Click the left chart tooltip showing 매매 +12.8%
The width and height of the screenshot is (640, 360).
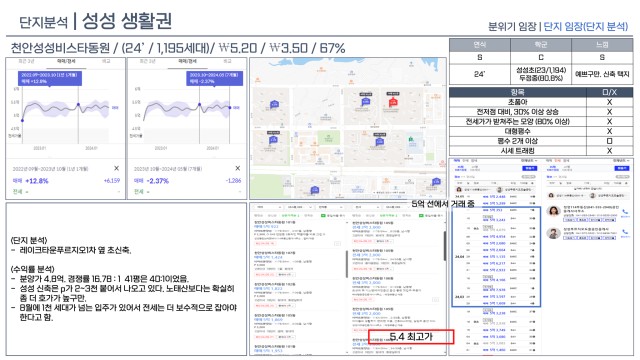[x=49, y=78]
